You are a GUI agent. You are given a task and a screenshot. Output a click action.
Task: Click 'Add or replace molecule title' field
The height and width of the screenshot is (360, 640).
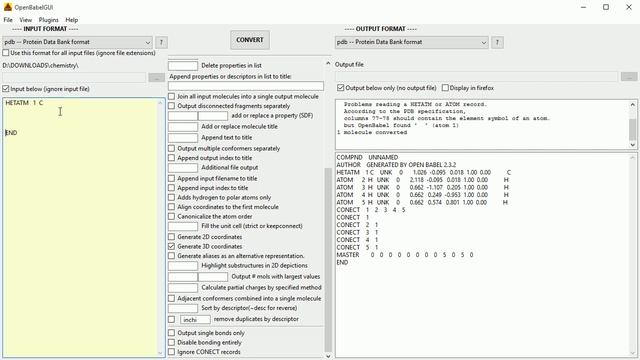click(x=183, y=127)
